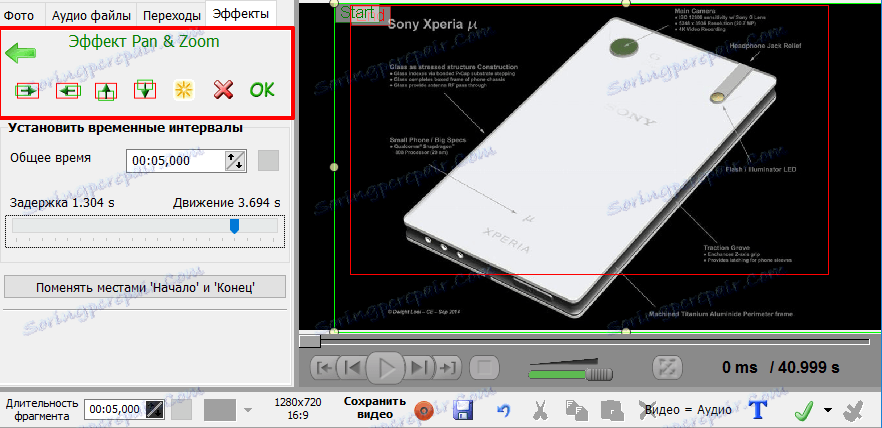Click diagonal icon in duration field

(x=155, y=409)
